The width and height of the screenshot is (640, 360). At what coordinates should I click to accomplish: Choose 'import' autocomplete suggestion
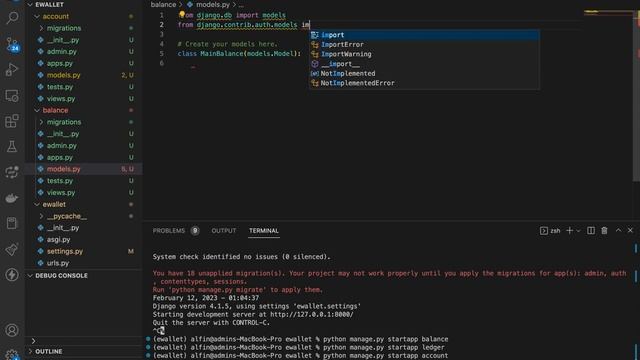click(x=424, y=35)
